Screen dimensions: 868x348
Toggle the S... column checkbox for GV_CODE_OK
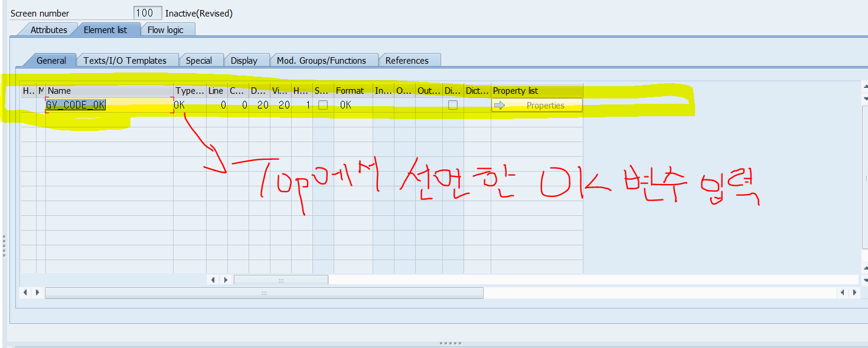323,105
